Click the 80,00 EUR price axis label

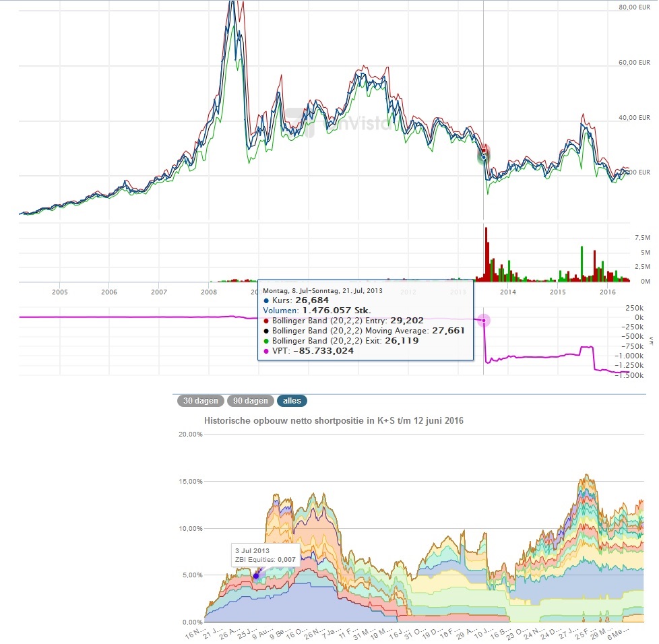(634, 7)
